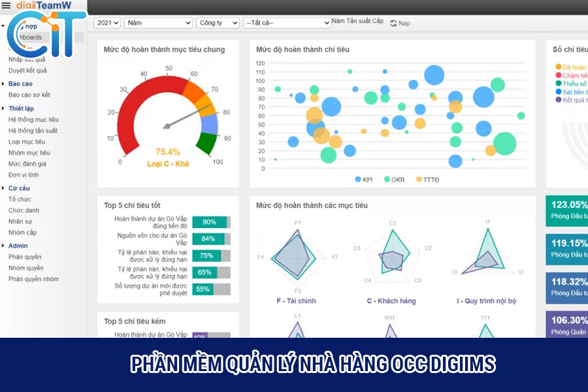Click the 'Top 5 chỉ tiêu tốt' heading
Viewport: 588px width, 392px height.
click(132, 205)
